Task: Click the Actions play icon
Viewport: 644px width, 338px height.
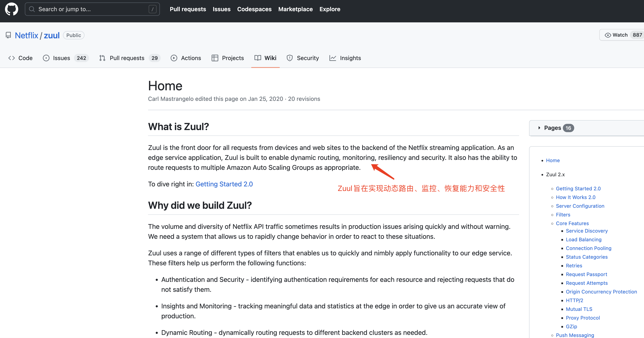Action: click(x=174, y=58)
